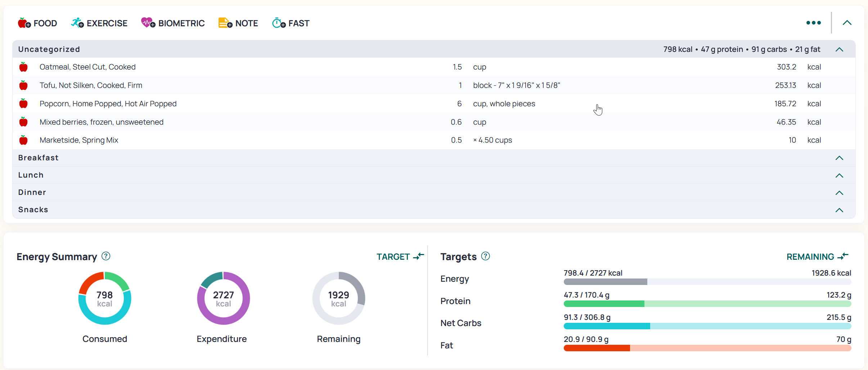Click the popcorn amount 6
The height and width of the screenshot is (370, 868).
tap(459, 104)
